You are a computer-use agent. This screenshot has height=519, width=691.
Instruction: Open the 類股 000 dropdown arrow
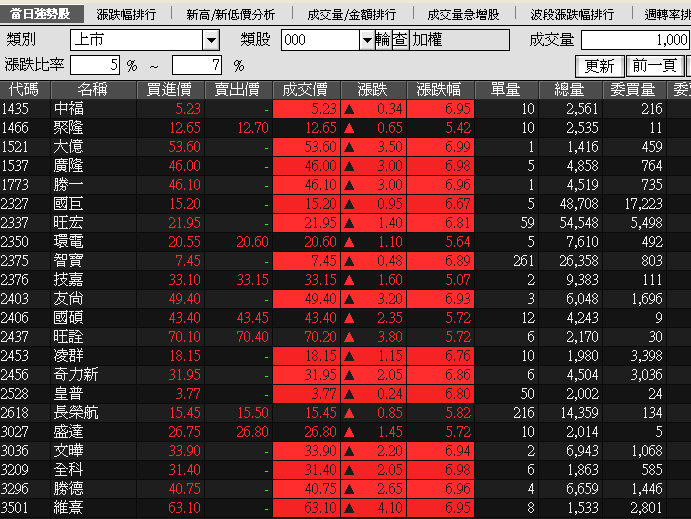[367, 40]
